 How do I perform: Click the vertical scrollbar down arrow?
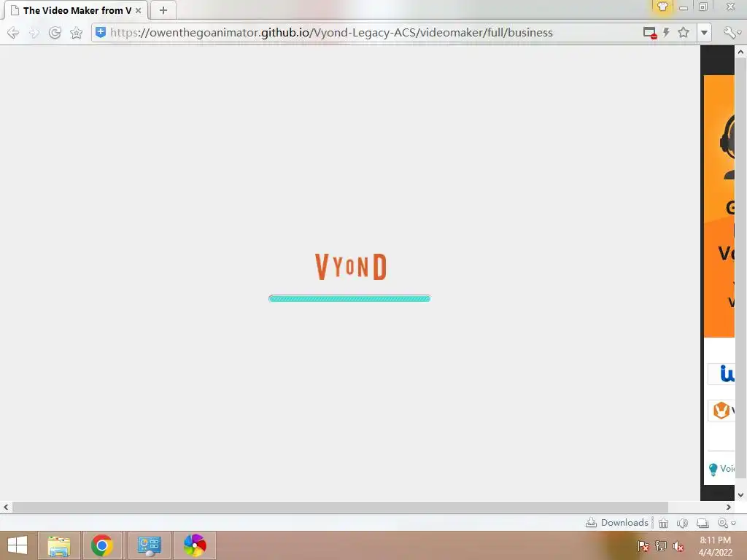pyautogui.click(x=741, y=495)
